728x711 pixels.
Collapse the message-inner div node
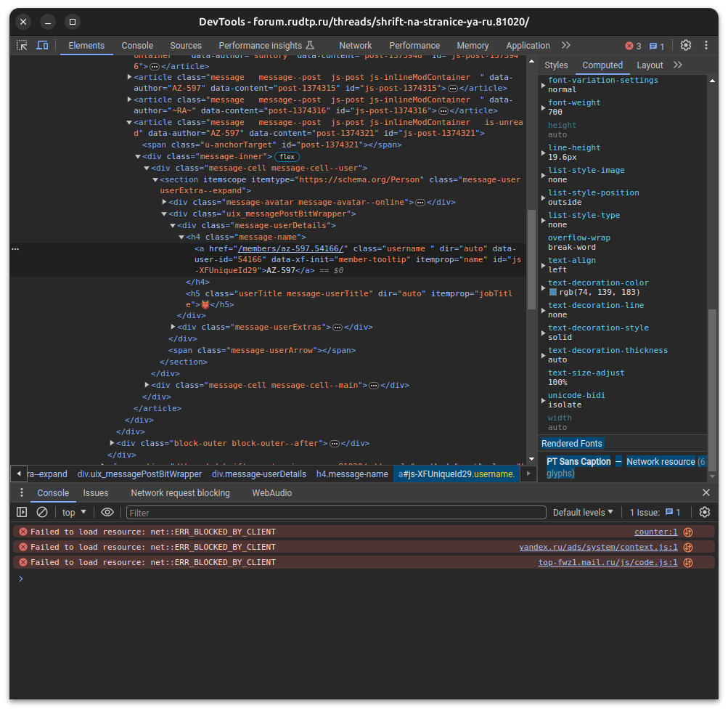(138, 157)
